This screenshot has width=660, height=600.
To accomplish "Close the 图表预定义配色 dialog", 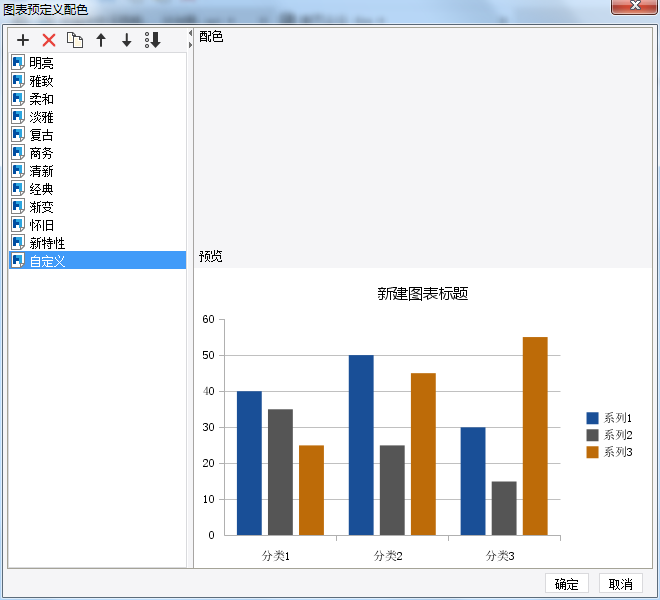I will point(635,6).
